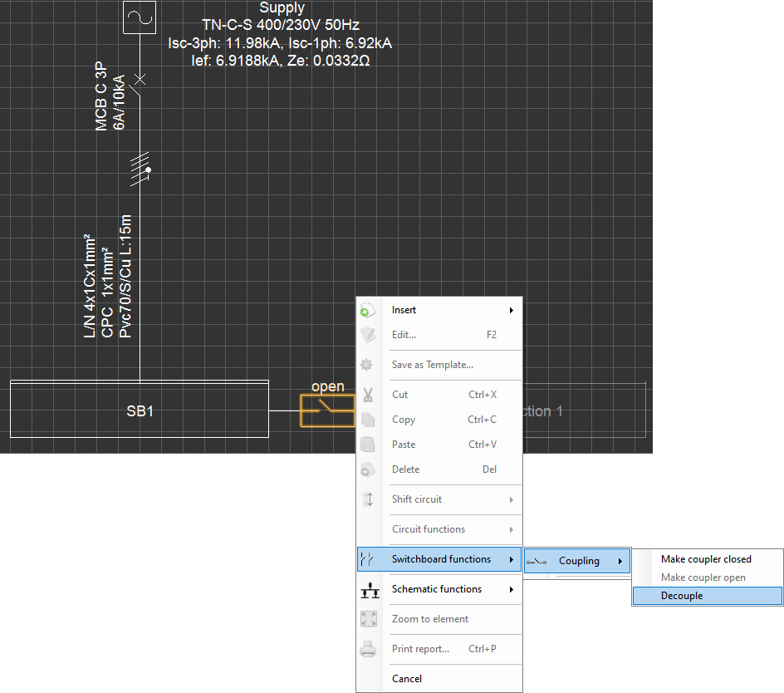Expand the Coupling submenu arrow

[x=620, y=562]
